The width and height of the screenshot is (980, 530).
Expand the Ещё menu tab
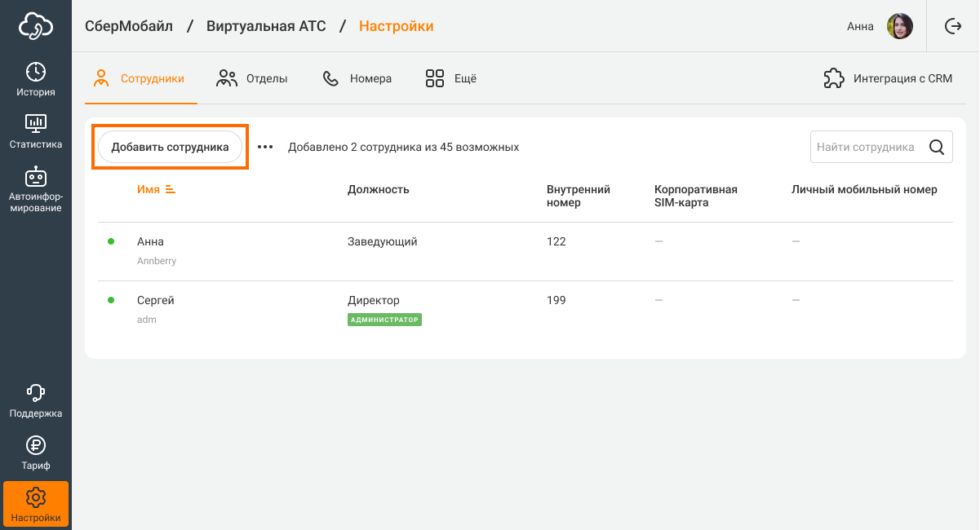pos(451,79)
